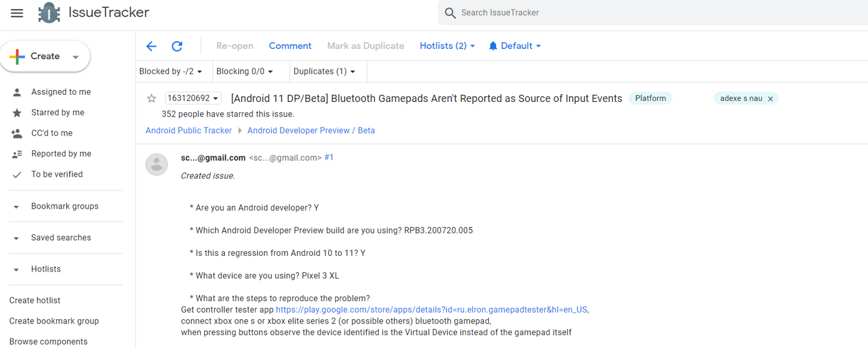The height and width of the screenshot is (347, 868).
Task: Expand the Saved searches section
Action: [x=16, y=238]
